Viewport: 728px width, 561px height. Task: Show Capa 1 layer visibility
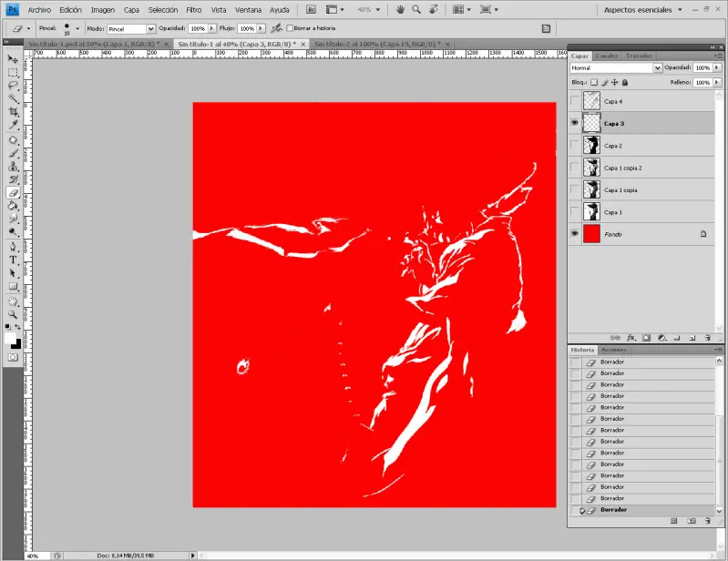(x=575, y=212)
